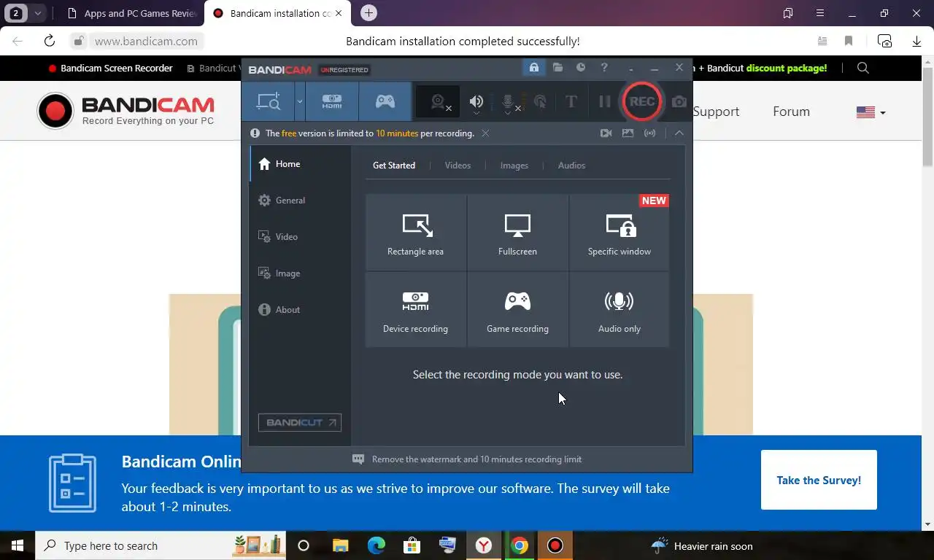Choose Rectangle area recording mode tile
The image size is (934, 560).
coord(416,233)
